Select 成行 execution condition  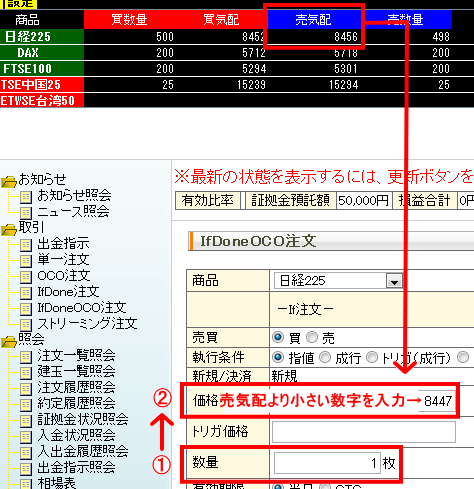tap(325, 357)
